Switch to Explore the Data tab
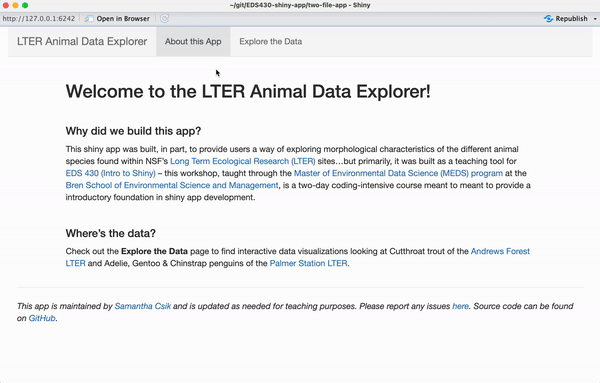This screenshot has width=600, height=383. (271, 41)
